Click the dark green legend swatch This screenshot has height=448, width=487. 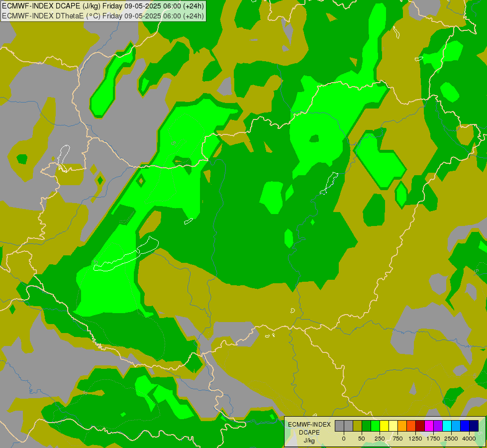[367, 426]
